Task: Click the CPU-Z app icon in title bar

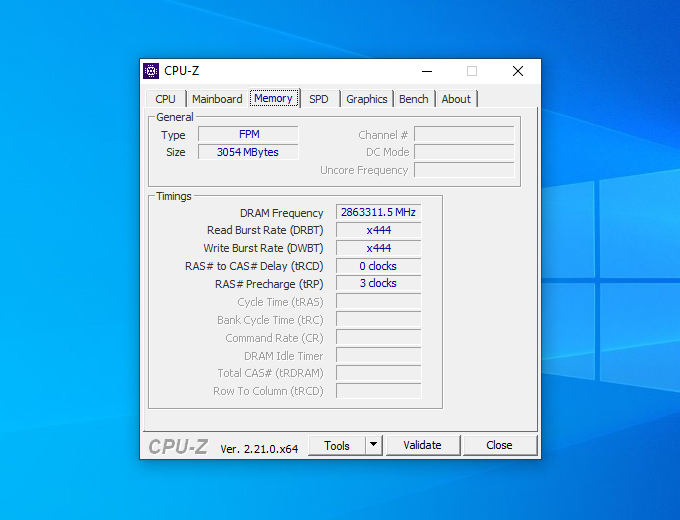Action: [x=151, y=71]
